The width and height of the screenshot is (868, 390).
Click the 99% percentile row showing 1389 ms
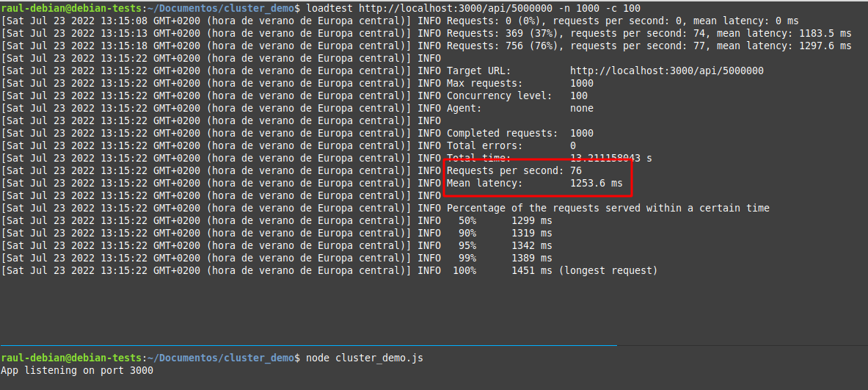505,258
